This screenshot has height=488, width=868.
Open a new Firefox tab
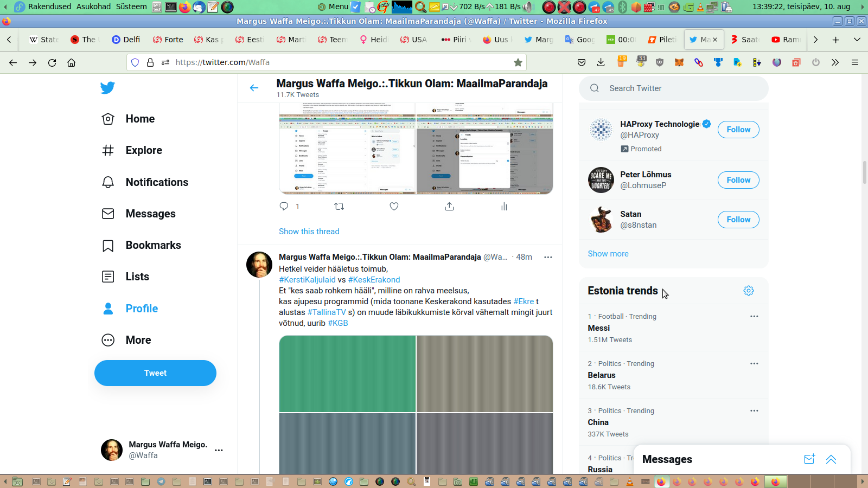point(836,40)
